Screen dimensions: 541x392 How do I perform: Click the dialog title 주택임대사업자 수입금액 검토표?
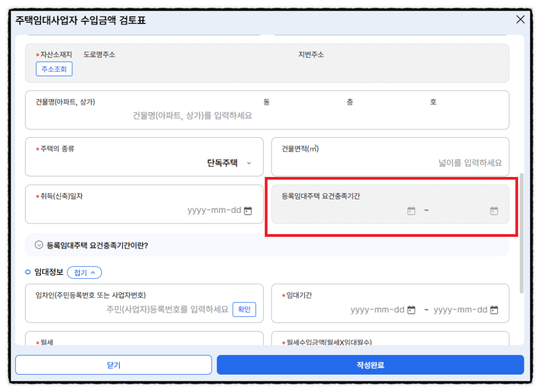click(x=81, y=20)
